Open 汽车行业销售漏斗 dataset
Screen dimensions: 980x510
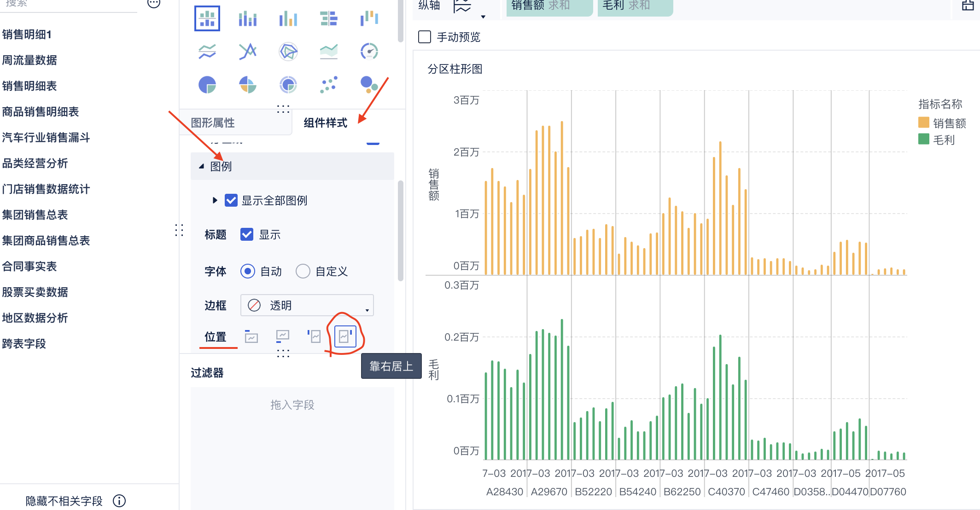coord(46,138)
